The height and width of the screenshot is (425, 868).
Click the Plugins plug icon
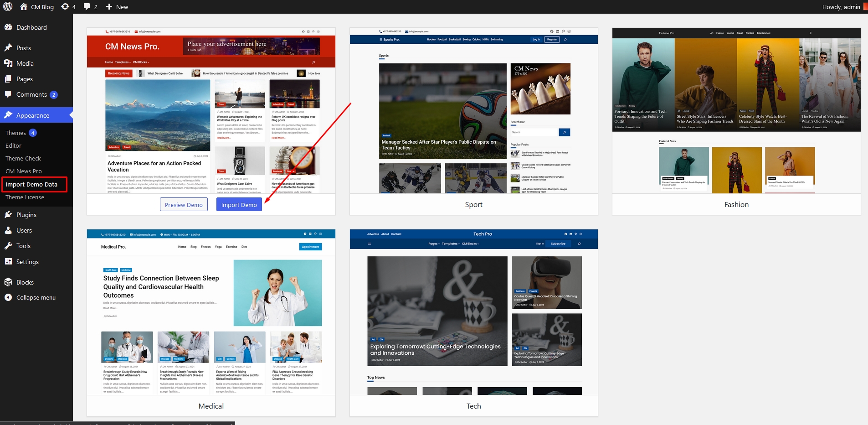8,215
